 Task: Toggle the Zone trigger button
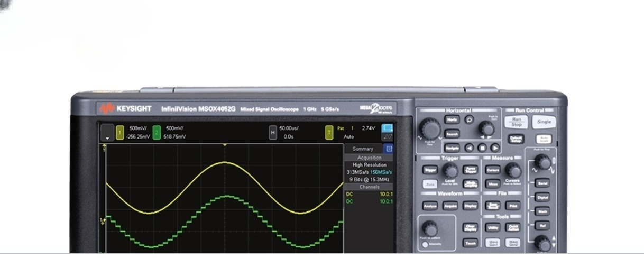pyautogui.click(x=430, y=185)
